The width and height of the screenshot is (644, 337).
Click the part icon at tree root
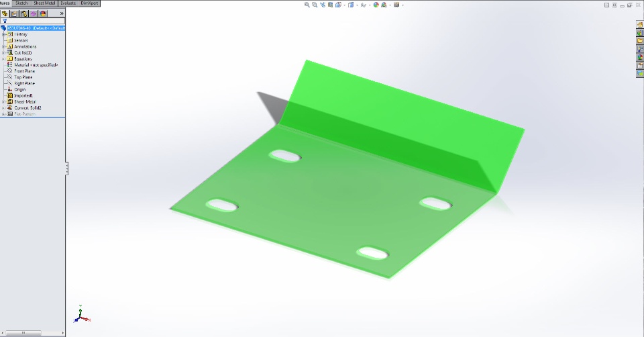(x=4, y=28)
